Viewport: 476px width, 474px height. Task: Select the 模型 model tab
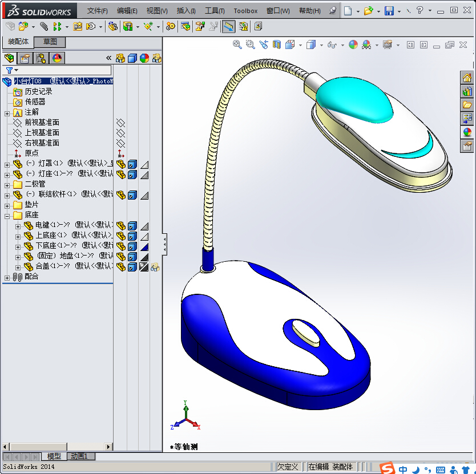pos(54,456)
